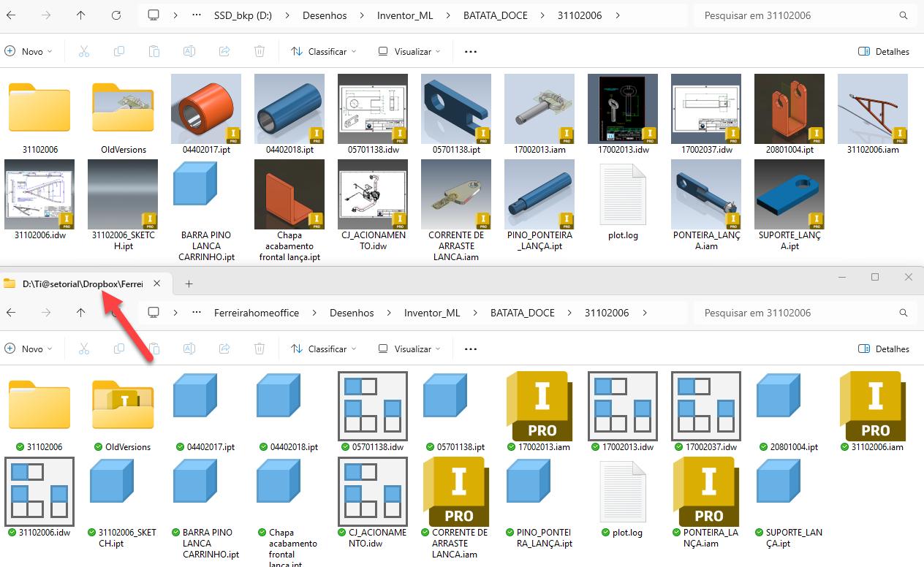The height and width of the screenshot is (567, 924).
Task: Click the Cut icon in the upper window toolbar
Action: [x=83, y=51]
